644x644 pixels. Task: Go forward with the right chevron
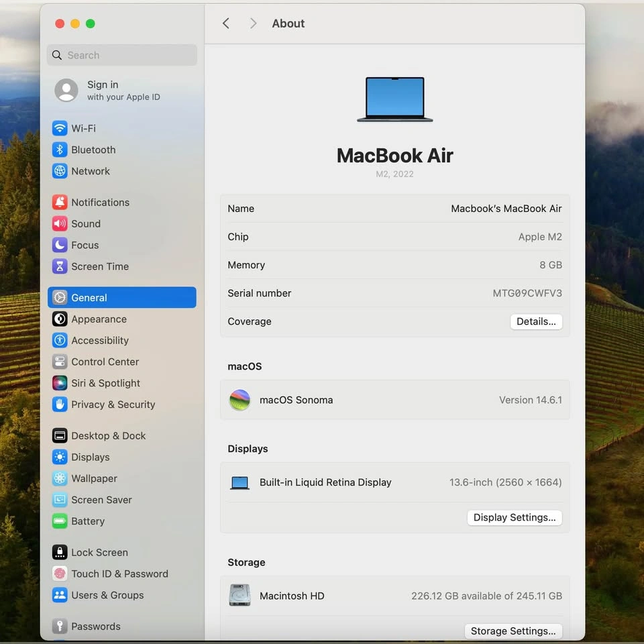(253, 23)
